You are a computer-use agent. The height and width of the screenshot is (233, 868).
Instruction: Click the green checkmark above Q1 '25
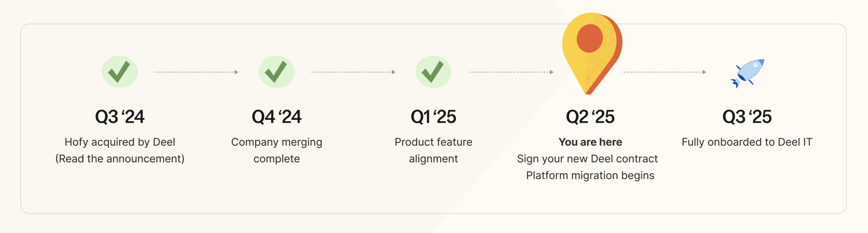pos(433,72)
